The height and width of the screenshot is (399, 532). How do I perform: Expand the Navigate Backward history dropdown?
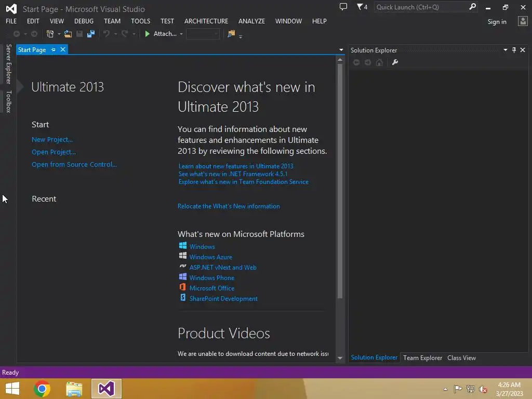(25, 34)
